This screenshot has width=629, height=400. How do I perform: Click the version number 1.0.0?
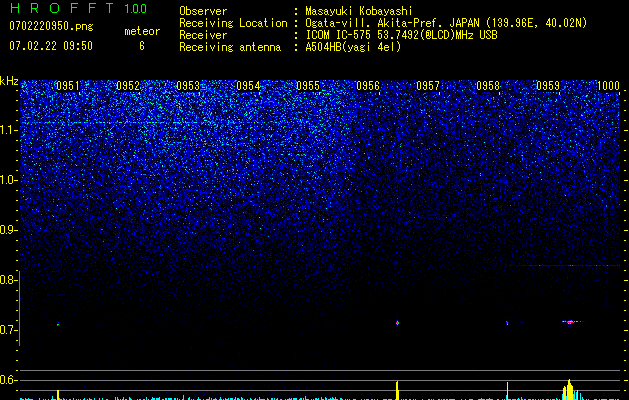pos(135,8)
